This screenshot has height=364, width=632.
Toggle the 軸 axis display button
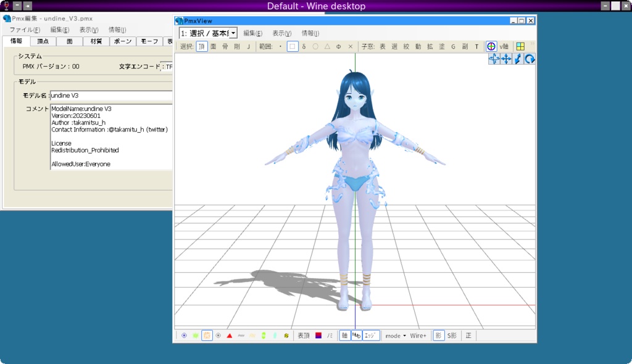point(344,335)
